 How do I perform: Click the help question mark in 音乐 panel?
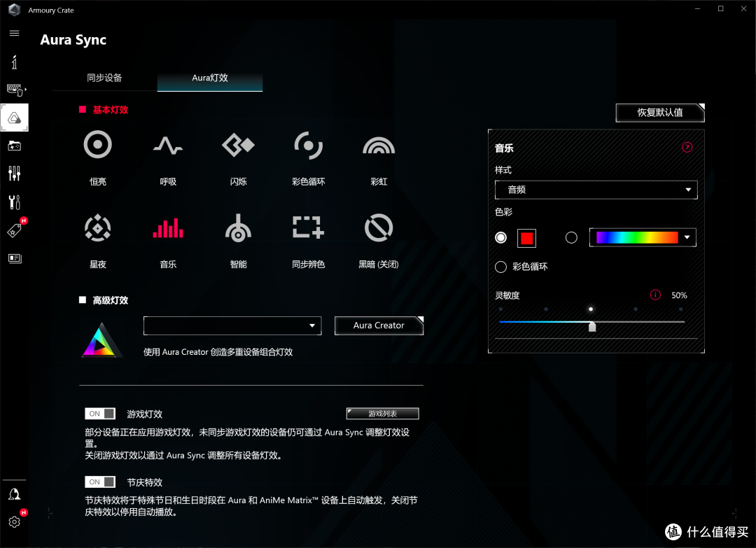point(687,147)
